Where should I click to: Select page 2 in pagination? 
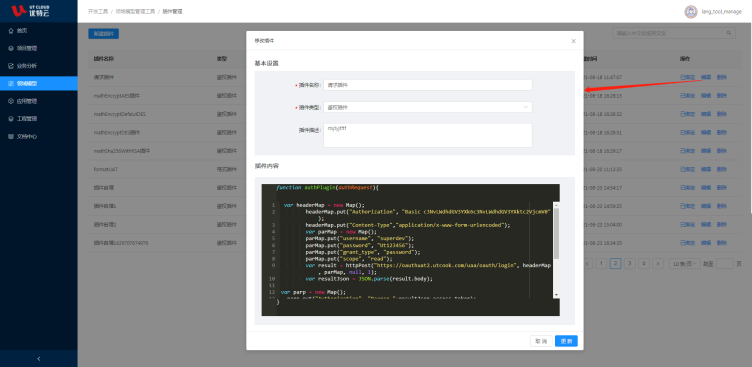pos(616,263)
